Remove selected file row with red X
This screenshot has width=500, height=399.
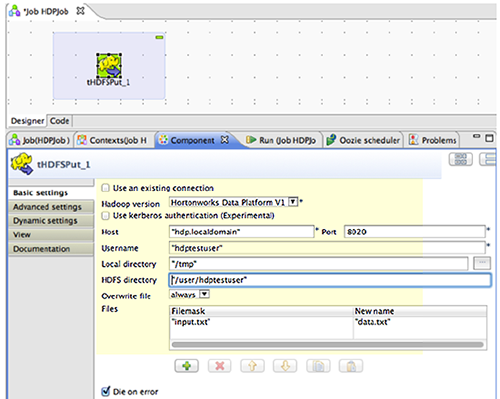click(x=219, y=366)
